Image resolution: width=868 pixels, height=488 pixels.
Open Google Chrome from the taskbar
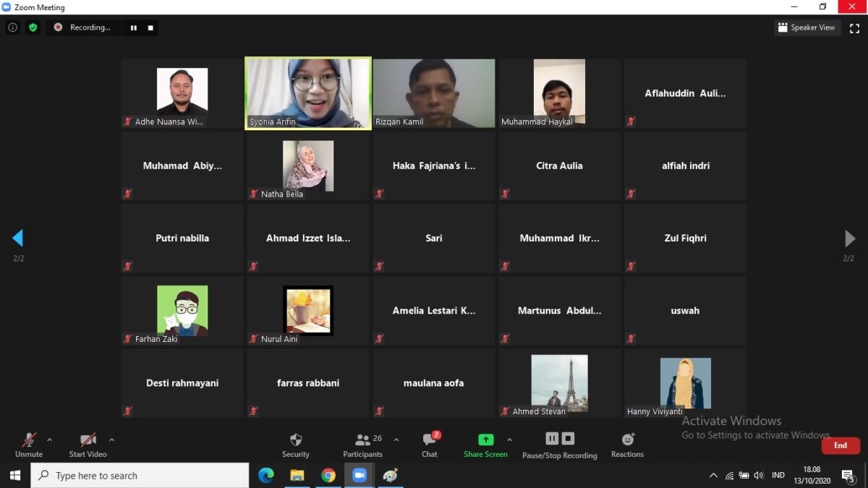[x=328, y=475]
